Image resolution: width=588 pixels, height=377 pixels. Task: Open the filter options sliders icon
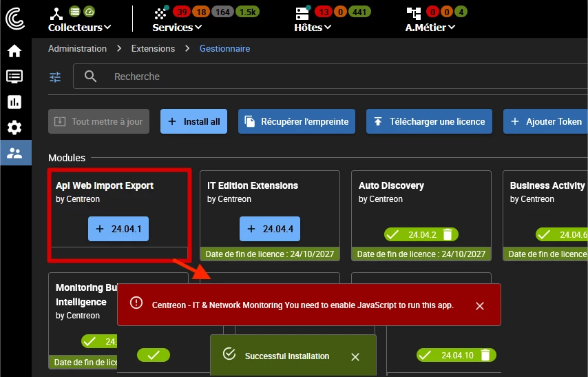[55, 77]
